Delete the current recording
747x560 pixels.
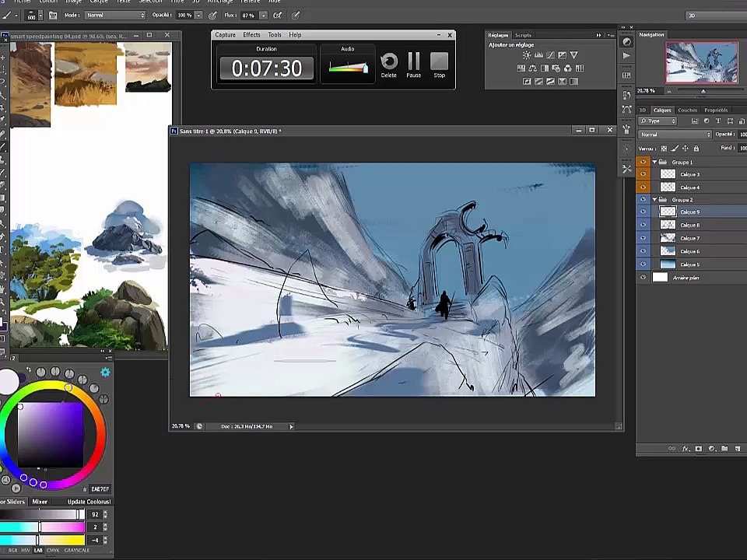[x=389, y=65]
